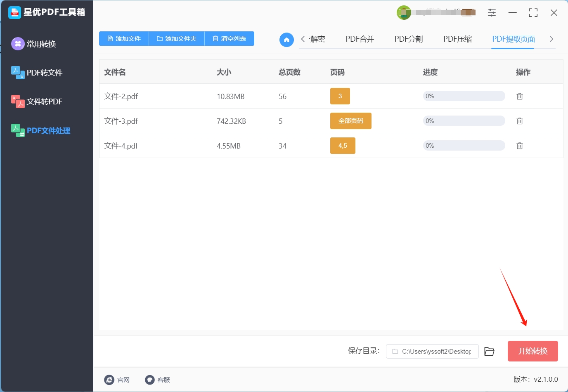Click the home icon button
The width and height of the screenshot is (568, 392).
(286, 40)
